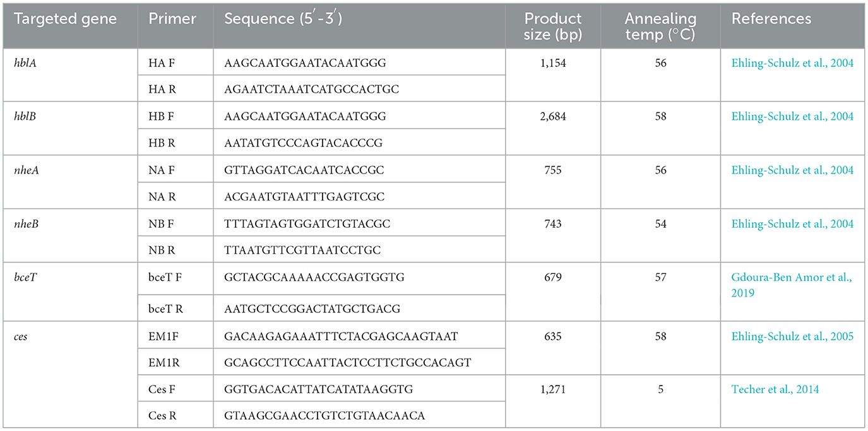Click the 2,684 product size value
This screenshot has height=431, width=868.
tap(552, 117)
